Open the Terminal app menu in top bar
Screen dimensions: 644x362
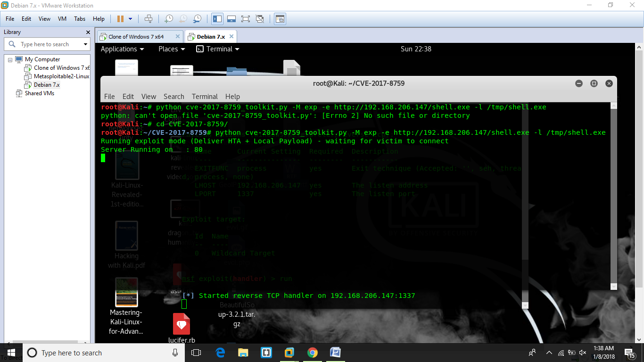[218, 49]
